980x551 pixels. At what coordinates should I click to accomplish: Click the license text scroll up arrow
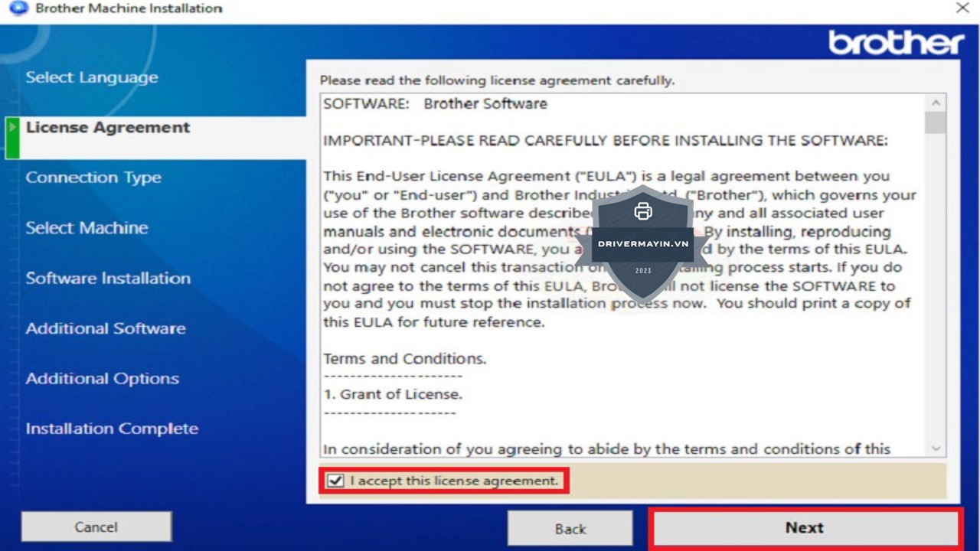point(936,103)
